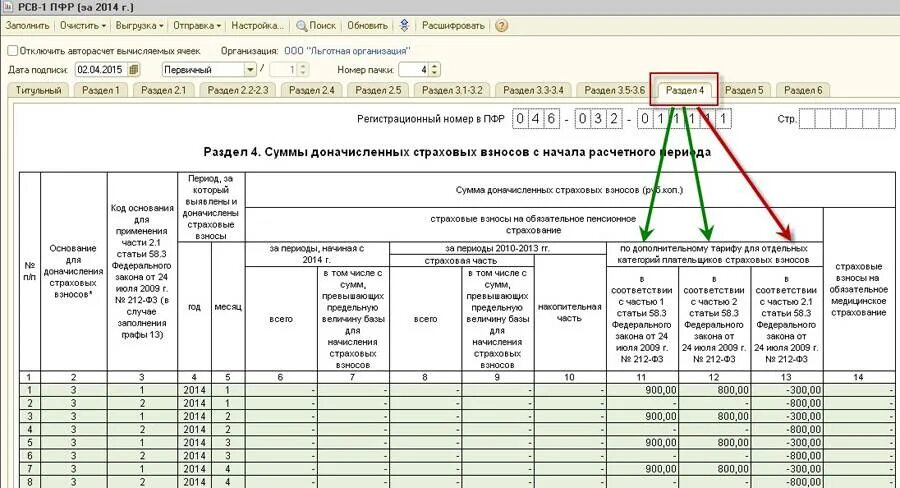
Task: Switch to the Раздел 3.3-3.4 tab
Action: pos(533,90)
